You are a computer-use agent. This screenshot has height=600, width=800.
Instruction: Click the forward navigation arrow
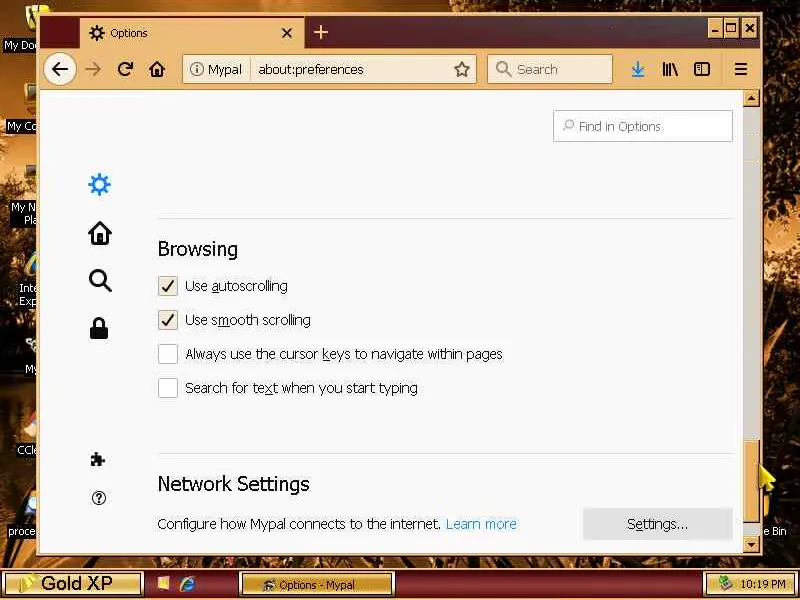[93, 69]
